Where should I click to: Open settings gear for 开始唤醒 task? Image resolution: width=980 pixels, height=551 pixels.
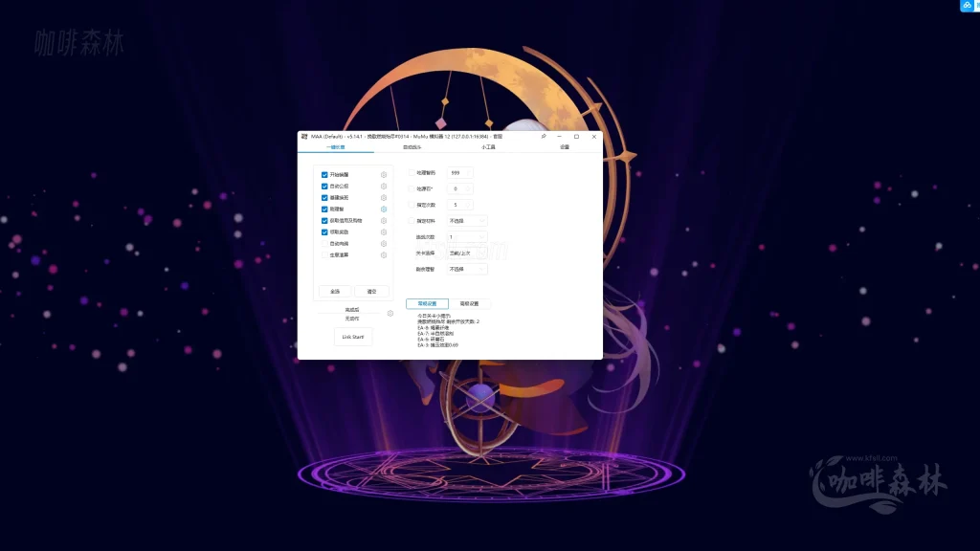pos(384,175)
